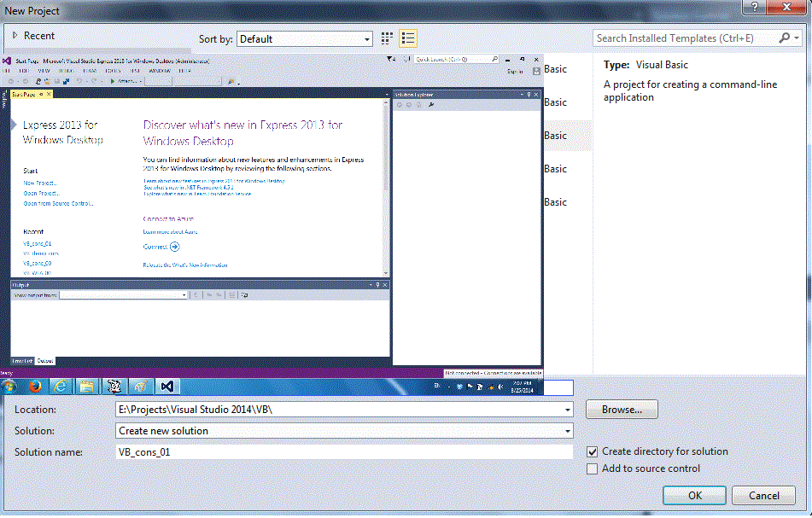Open recent project VB_cons_01 link
The image size is (812, 518).
coord(38,244)
